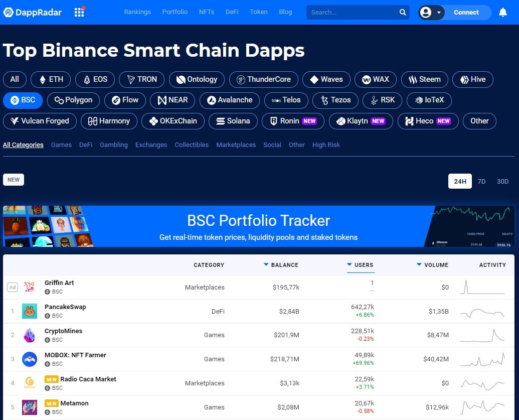
Task: Select the RSK chain chip
Action: coord(382,100)
